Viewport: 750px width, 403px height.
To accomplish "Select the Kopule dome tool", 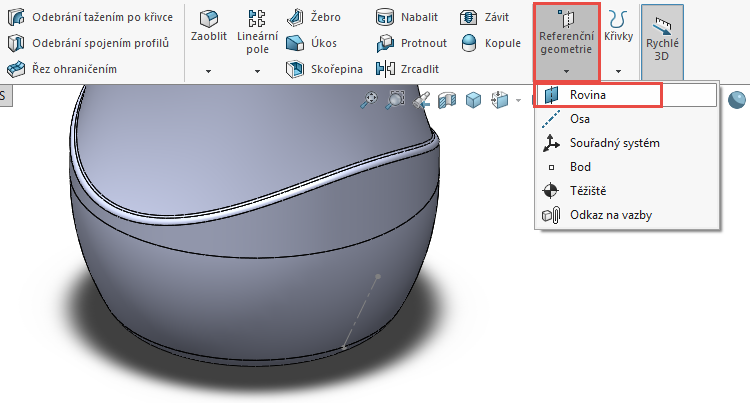I will click(x=490, y=43).
